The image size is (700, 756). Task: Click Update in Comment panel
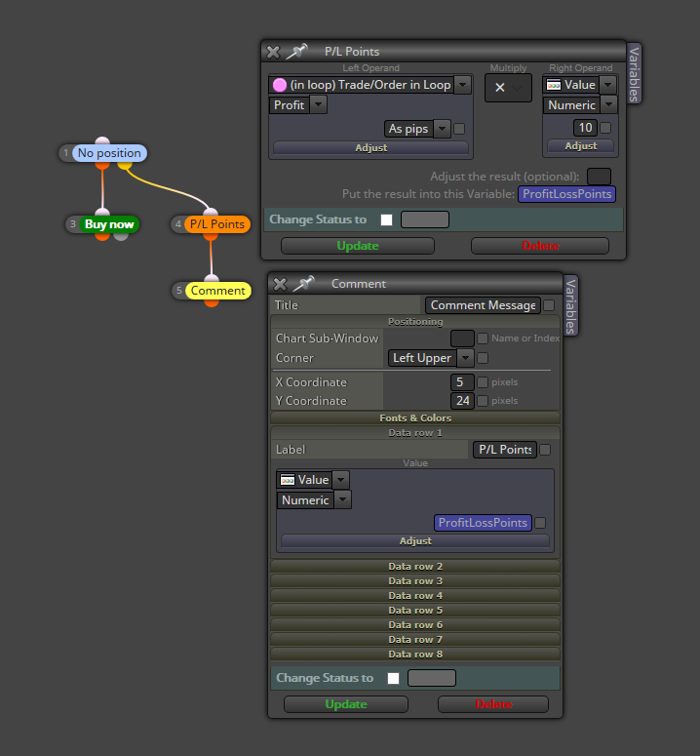346,704
